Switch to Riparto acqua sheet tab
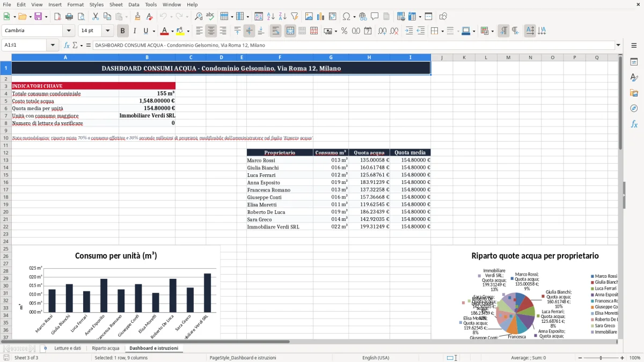644x362 pixels. coord(105,348)
